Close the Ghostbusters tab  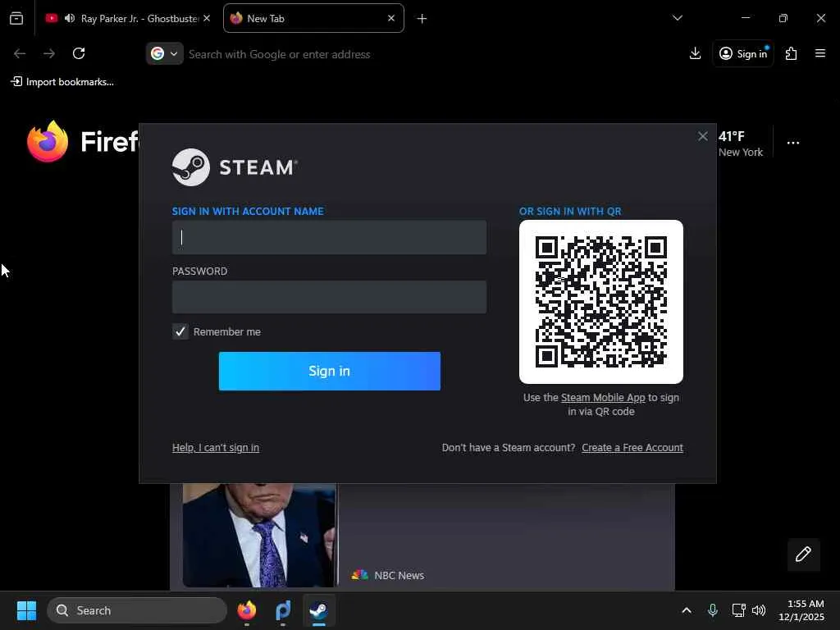click(207, 18)
